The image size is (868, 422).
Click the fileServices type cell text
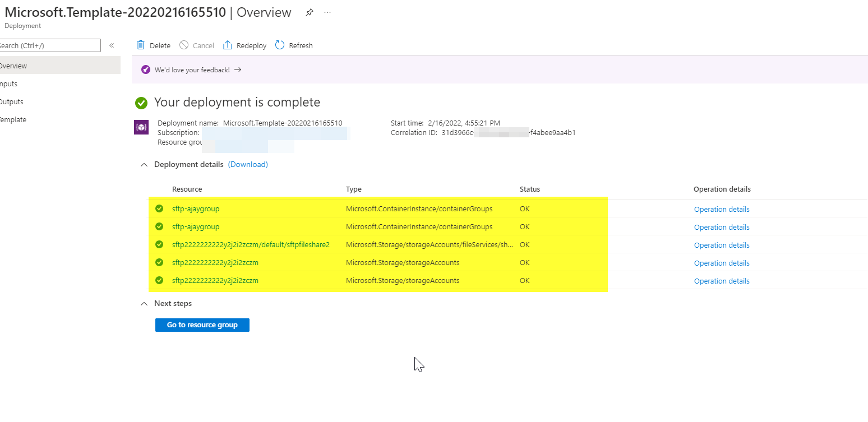(430, 245)
